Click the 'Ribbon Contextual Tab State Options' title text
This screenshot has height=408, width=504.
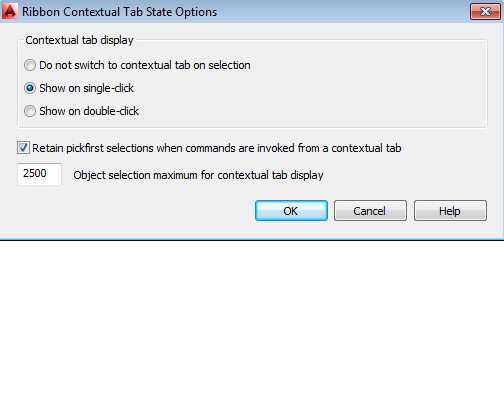coord(119,12)
